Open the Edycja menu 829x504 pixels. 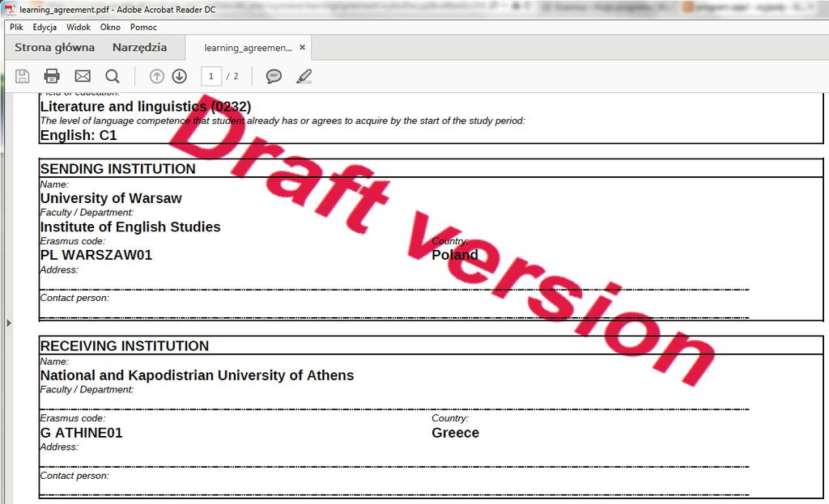pos(45,27)
